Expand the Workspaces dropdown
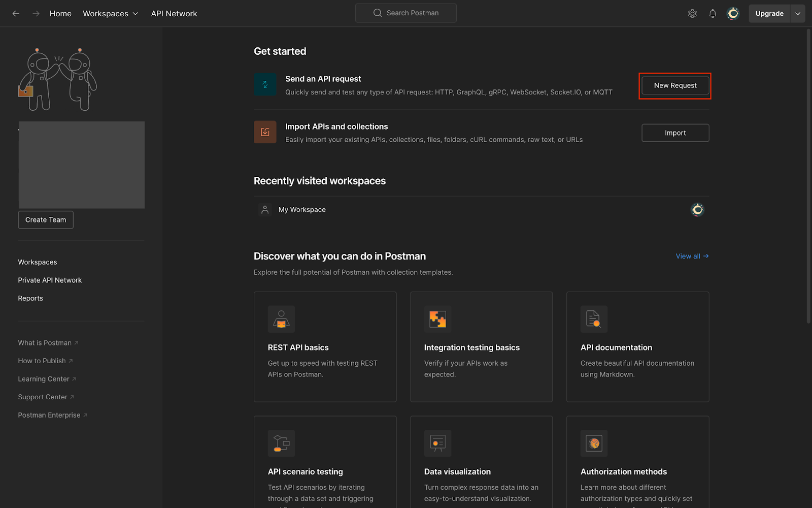 [110, 13]
